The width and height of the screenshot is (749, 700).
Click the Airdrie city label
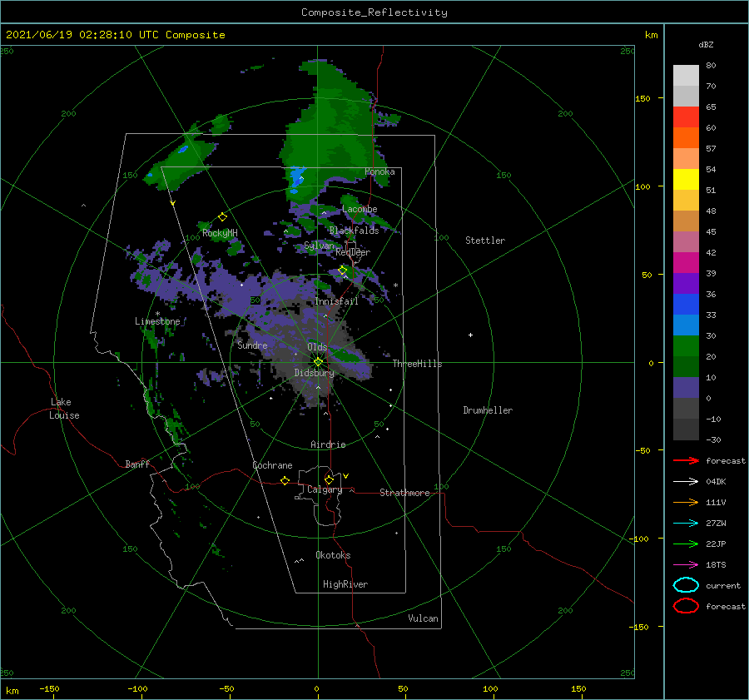[x=328, y=444]
